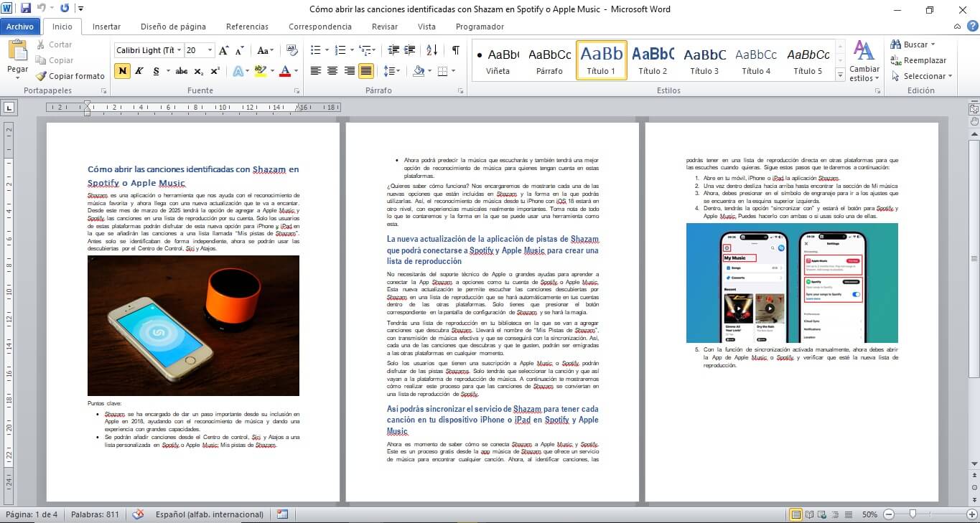Viewport: 980px width, 523px height.
Task: Apply strikethrough formatting
Action: click(x=182, y=71)
